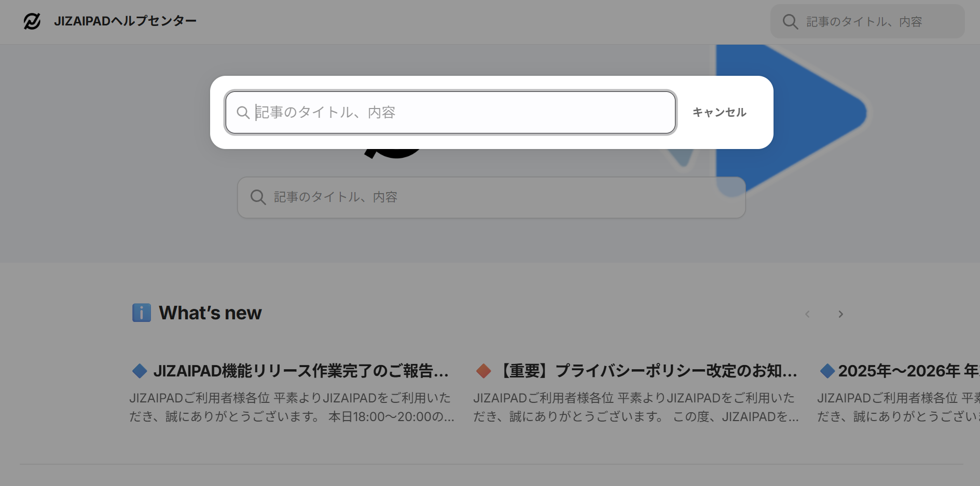Click the magnifier icon in modal search

click(x=243, y=112)
